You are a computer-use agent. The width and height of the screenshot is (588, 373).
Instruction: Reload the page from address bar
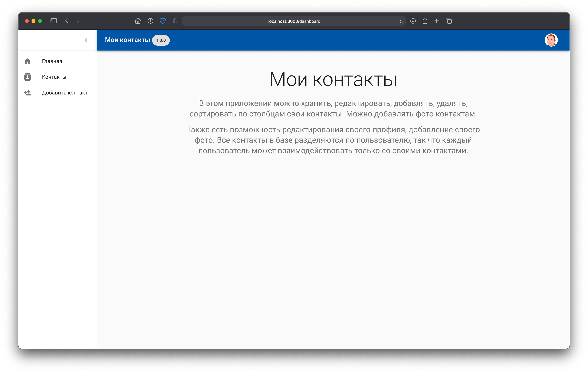pos(401,21)
